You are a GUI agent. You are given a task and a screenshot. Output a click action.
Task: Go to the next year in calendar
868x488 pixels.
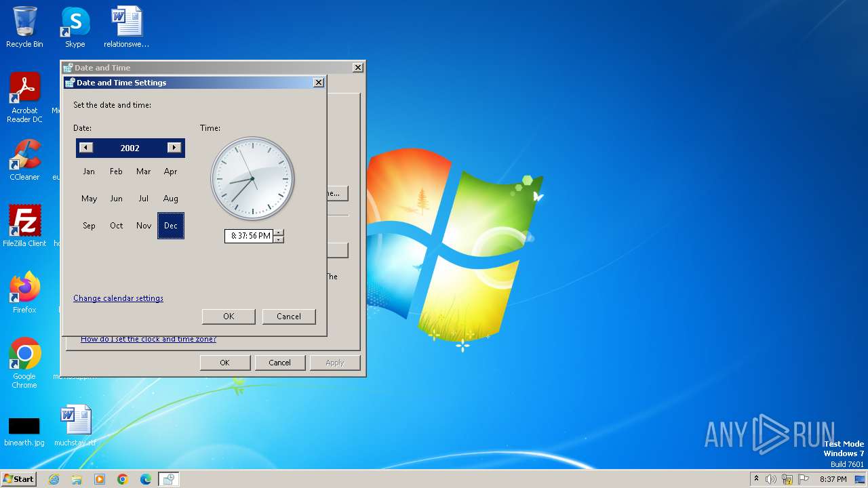174,148
